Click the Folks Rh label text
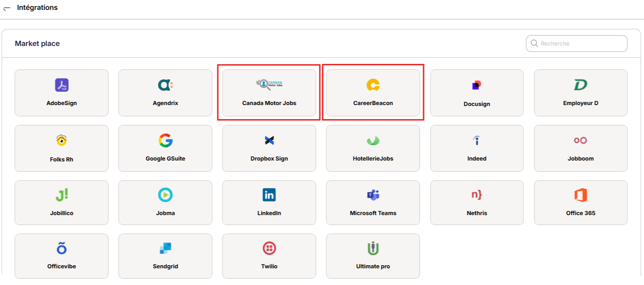The height and width of the screenshot is (285, 644). click(x=62, y=160)
